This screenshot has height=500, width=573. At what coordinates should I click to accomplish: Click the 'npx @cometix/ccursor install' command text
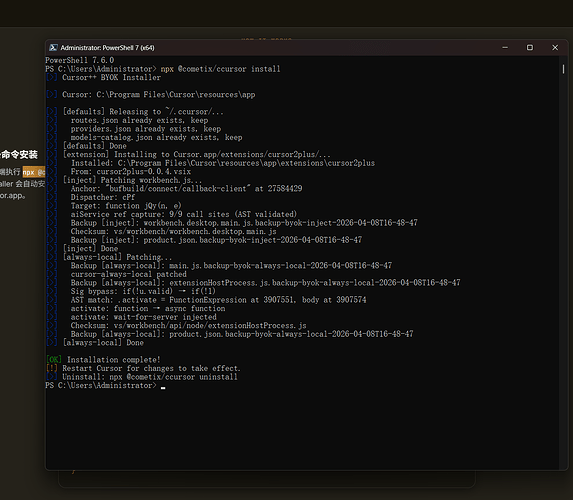click(220, 69)
